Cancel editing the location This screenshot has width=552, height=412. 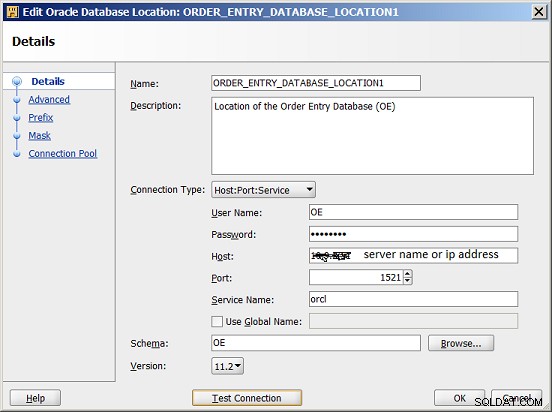point(516,398)
